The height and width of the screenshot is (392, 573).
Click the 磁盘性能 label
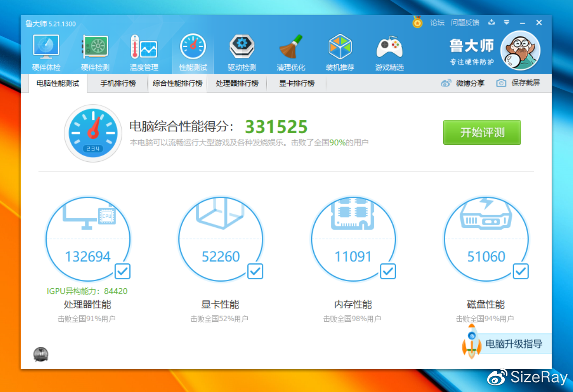486,305
